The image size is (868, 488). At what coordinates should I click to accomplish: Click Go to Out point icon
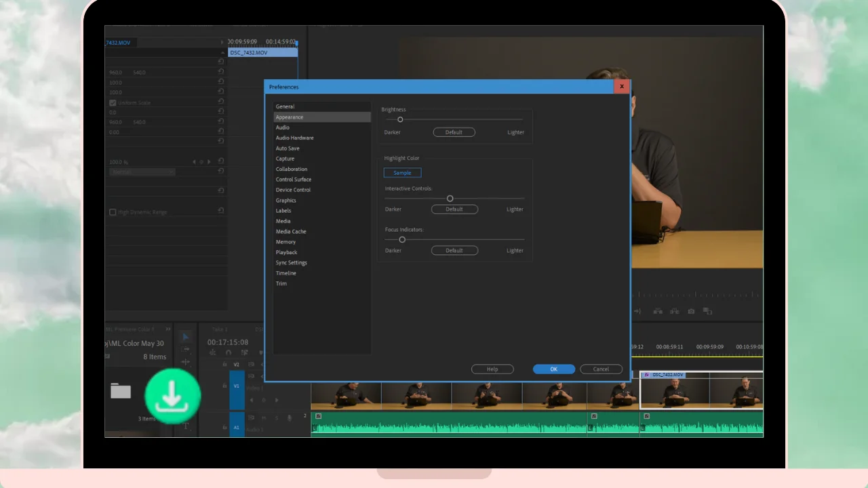[637, 311]
